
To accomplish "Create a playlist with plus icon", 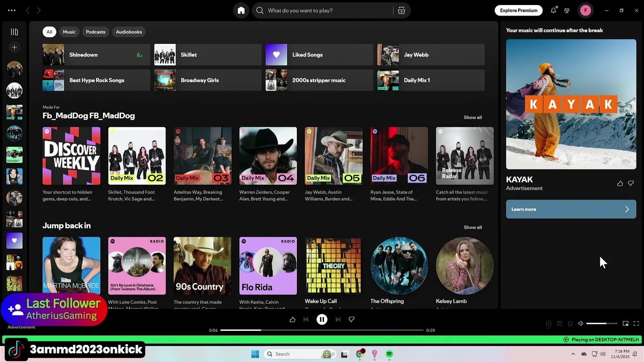I will pos(14,47).
